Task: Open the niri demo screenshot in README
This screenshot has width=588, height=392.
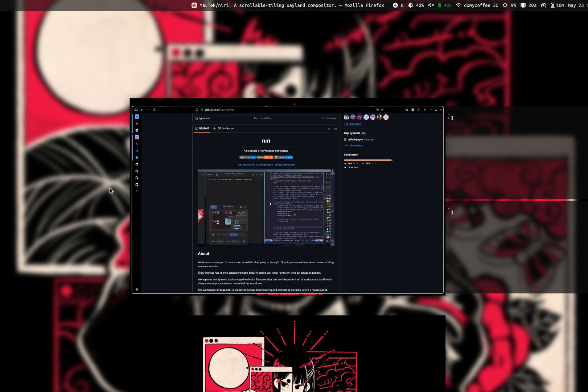Action: (x=266, y=208)
